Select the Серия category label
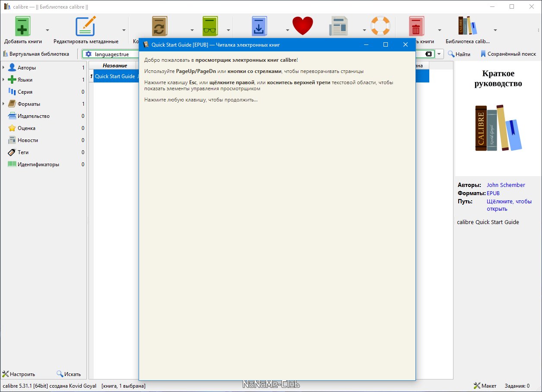 pos(25,92)
